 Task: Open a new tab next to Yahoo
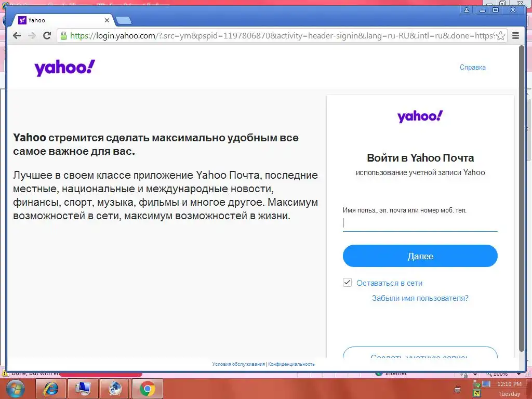[124, 20]
